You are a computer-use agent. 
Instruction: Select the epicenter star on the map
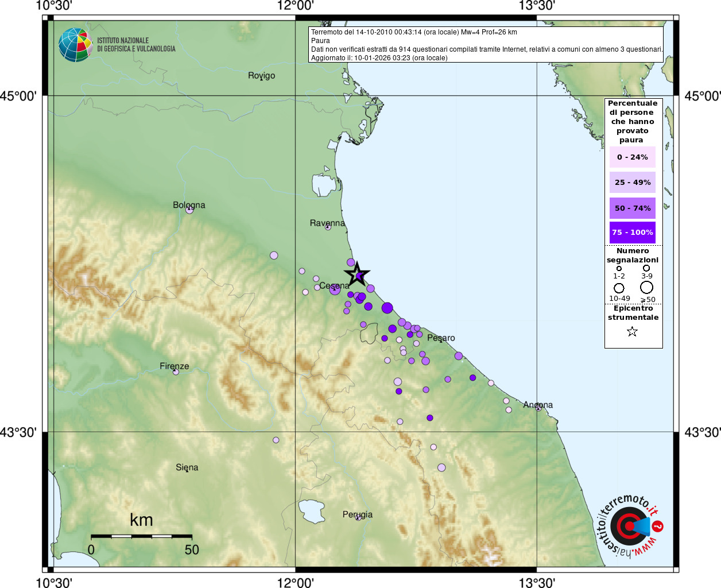[356, 274]
